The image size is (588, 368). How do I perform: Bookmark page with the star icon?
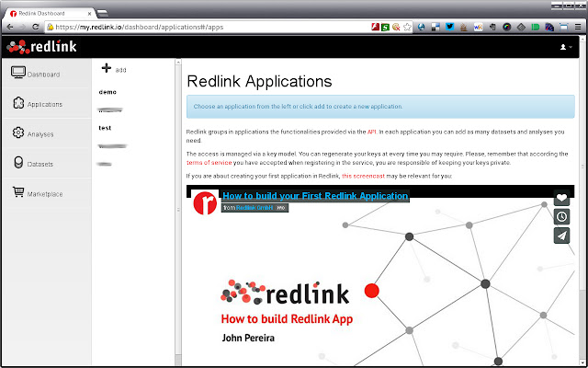click(407, 27)
